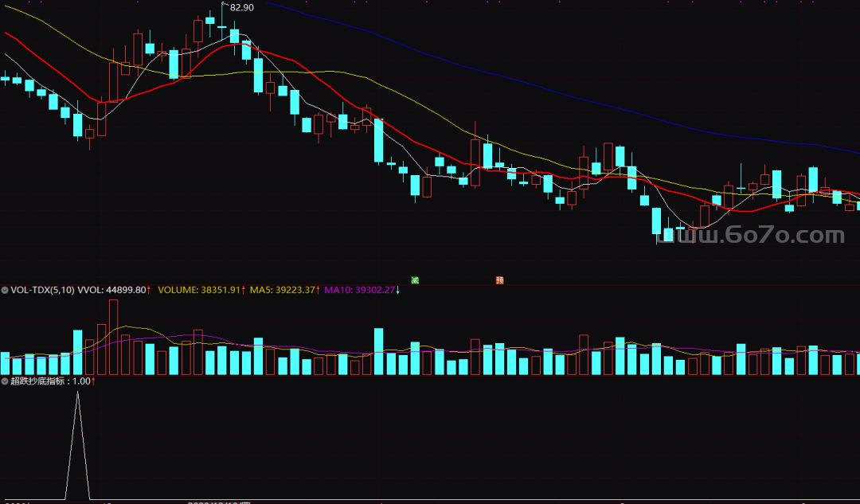Click the MA10 39302.27 purple label
This screenshot has width=860, height=504.
[x=360, y=291]
